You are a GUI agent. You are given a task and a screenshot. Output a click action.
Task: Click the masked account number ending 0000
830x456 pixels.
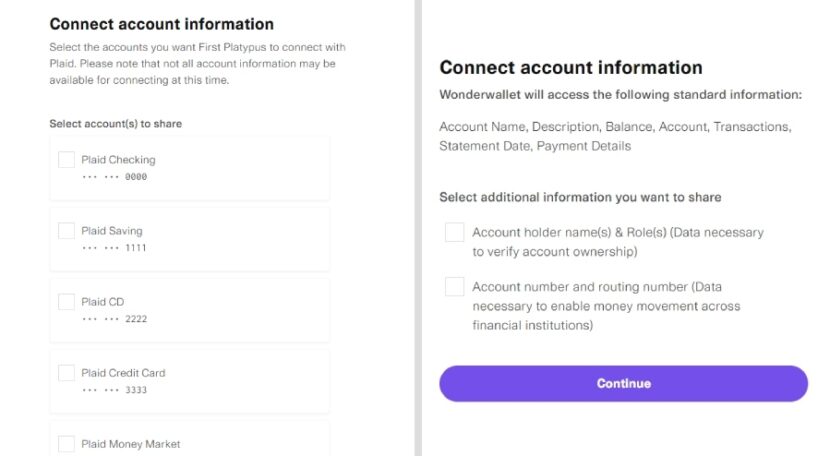(x=114, y=177)
